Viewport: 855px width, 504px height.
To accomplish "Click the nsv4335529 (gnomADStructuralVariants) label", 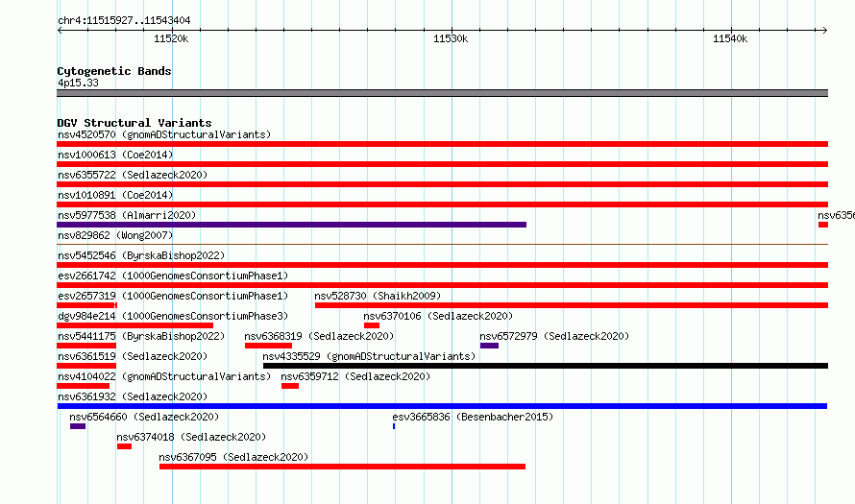I will click(369, 356).
